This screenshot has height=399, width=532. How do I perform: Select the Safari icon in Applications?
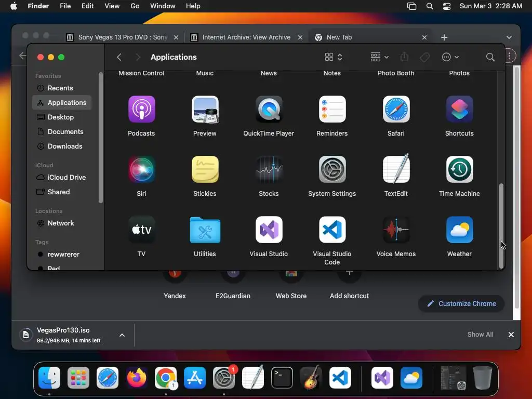coord(396,109)
